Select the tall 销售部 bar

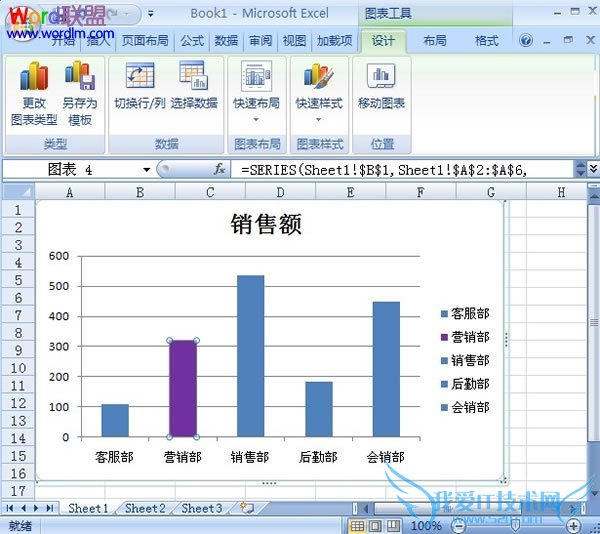point(251,356)
